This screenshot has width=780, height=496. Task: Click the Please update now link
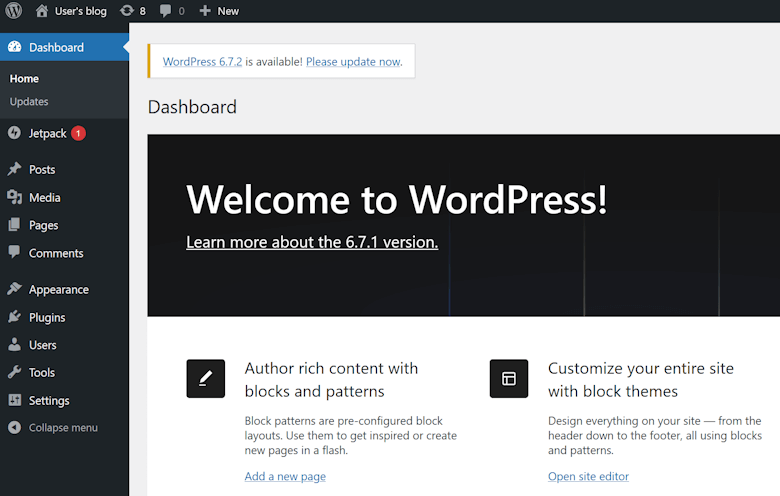coord(353,61)
